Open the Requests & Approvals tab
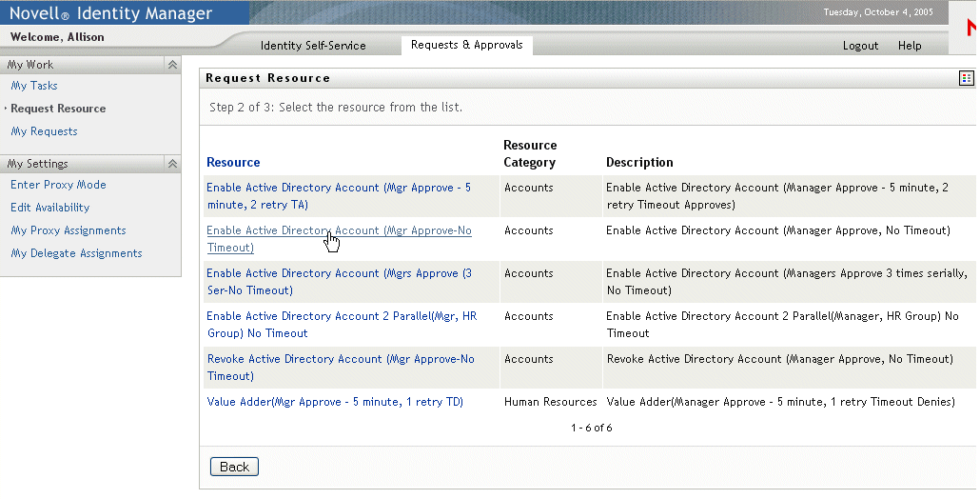This screenshot has height=499, width=980. pos(466,45)
